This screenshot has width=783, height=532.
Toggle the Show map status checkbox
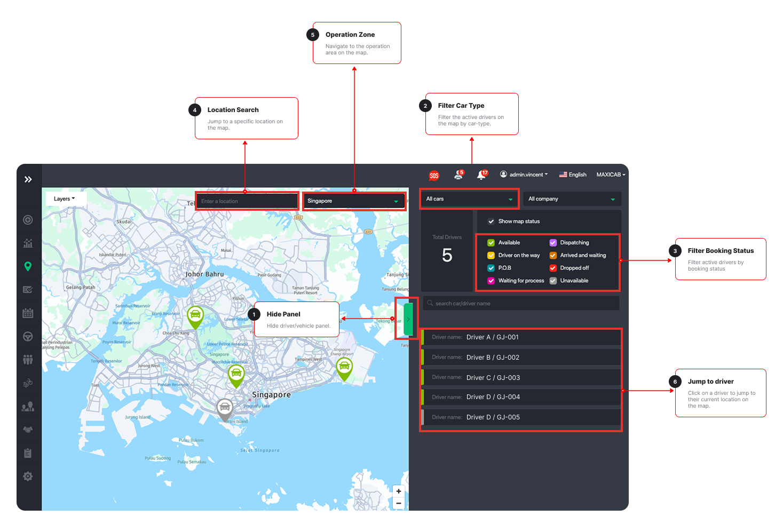[x=491, y=221]
